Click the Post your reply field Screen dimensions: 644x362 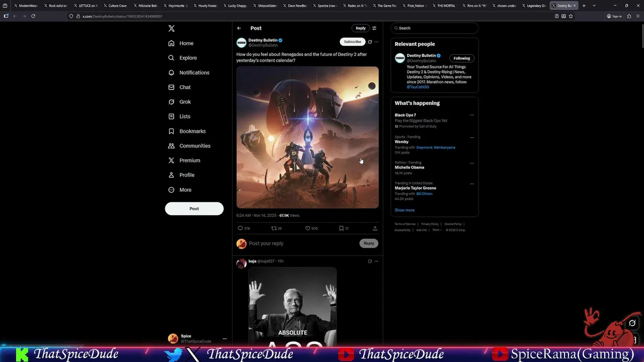coord(302,243)
